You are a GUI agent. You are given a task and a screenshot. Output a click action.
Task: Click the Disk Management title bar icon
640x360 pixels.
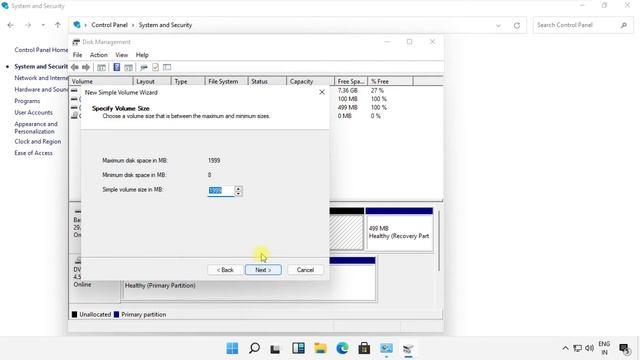tap(76, 42)
